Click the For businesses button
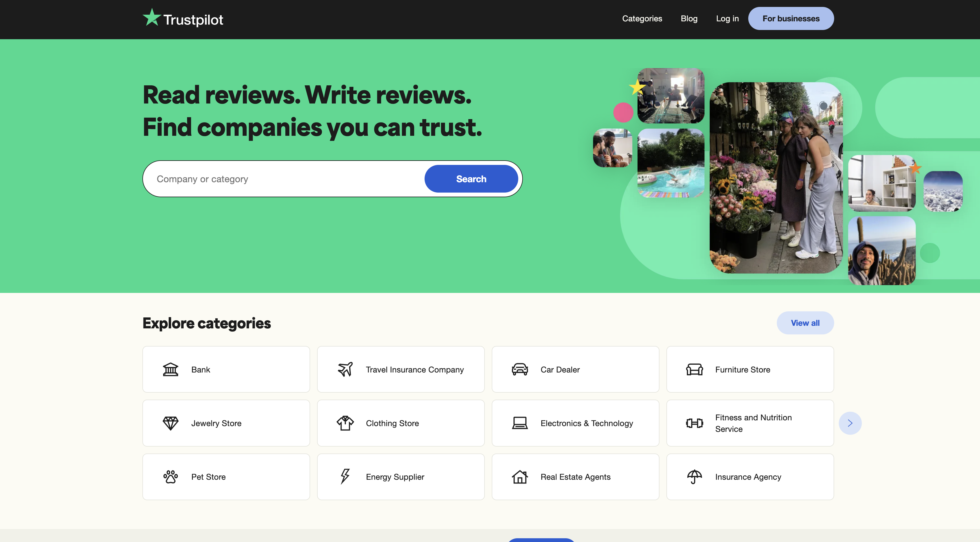980x542 pixels. 791,18
